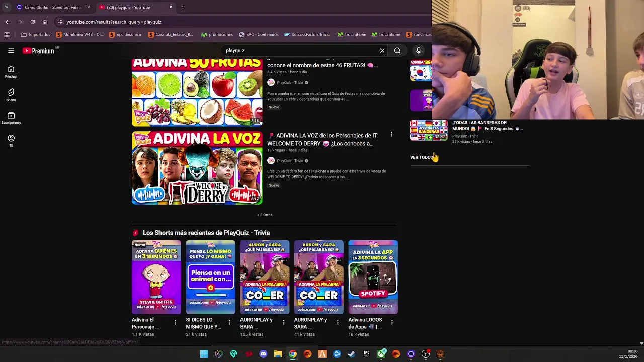Open Discord from the taskbar

click(263, 354)
